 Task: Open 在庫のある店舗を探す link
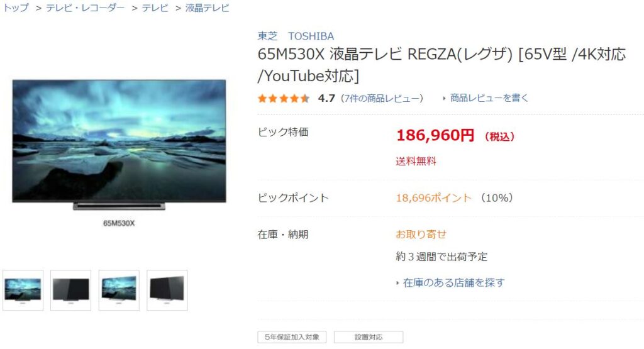pyautogui.click(x=454, y=282)
